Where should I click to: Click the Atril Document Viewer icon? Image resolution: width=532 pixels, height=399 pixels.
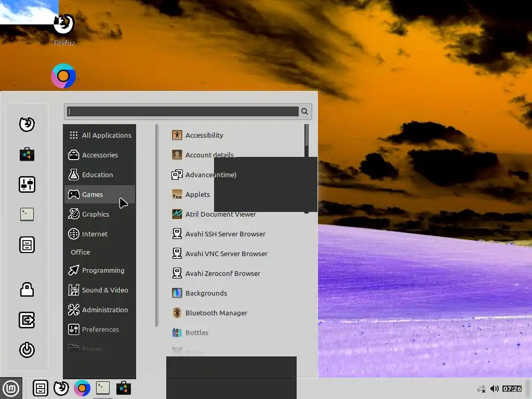point(177,214)
